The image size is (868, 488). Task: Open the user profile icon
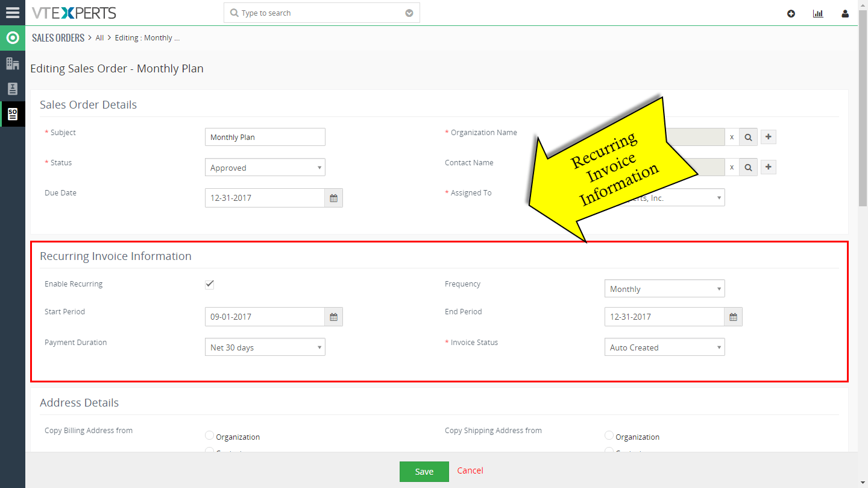point(844,13)
